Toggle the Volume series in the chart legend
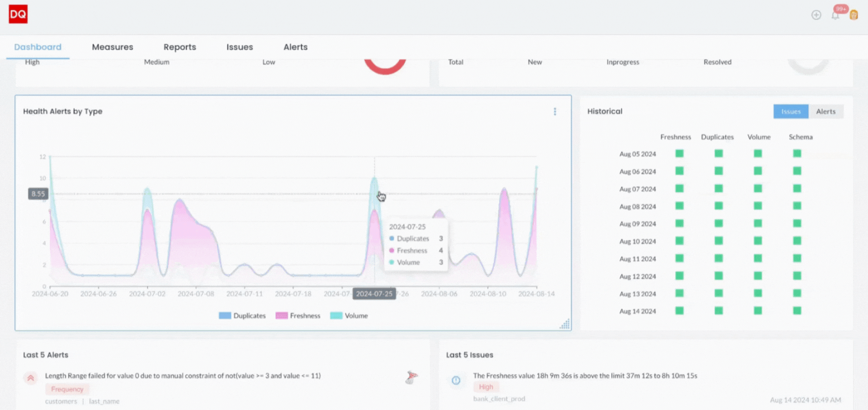 (x=349, y=315)
